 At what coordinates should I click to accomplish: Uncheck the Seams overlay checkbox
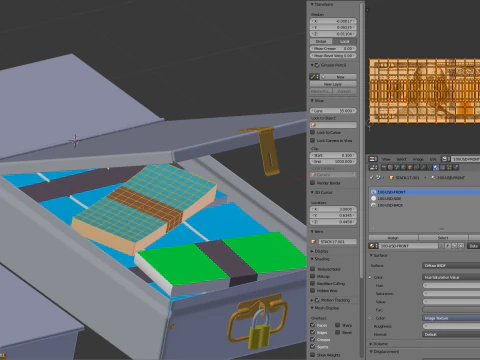[x=313, y=347]
